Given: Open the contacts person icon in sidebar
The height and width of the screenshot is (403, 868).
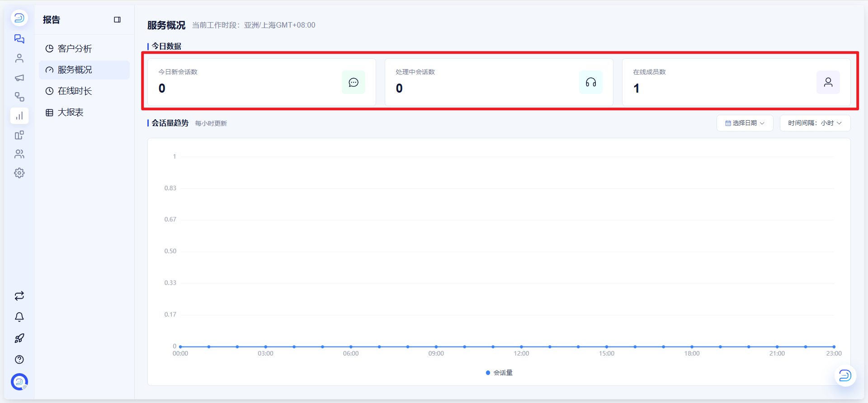Looking at the screenshot, I should (19, 58).
